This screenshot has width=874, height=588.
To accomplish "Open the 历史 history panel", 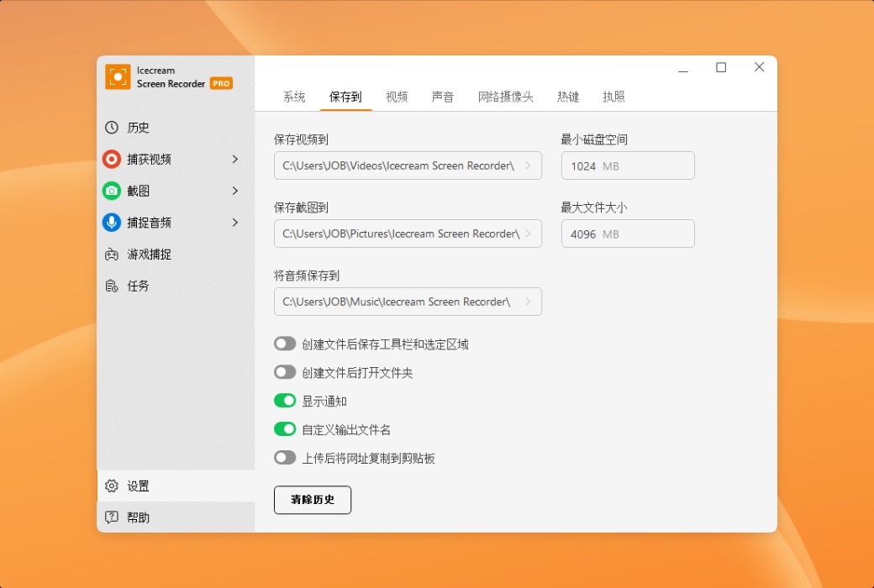I will click(x=140, y=127).
